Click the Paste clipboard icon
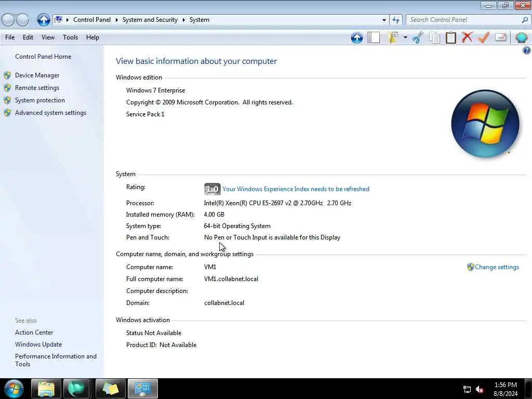Screen dimensions: 532x399 [x=450, y=37]
